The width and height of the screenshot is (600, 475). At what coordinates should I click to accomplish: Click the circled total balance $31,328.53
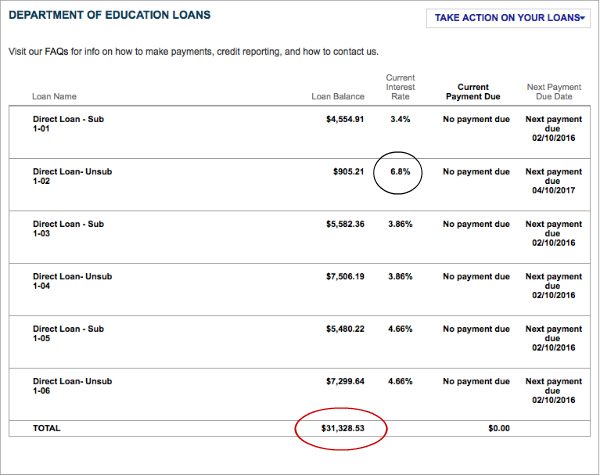click(340, 428)
